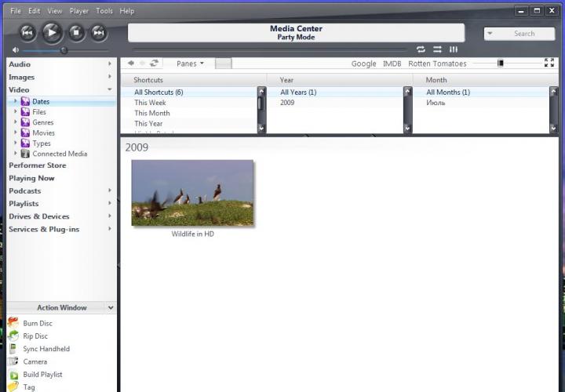The height and width of the screenshot is (392, 565).
Task: Click the thumbnail size slider
Action: pos(500,64)
